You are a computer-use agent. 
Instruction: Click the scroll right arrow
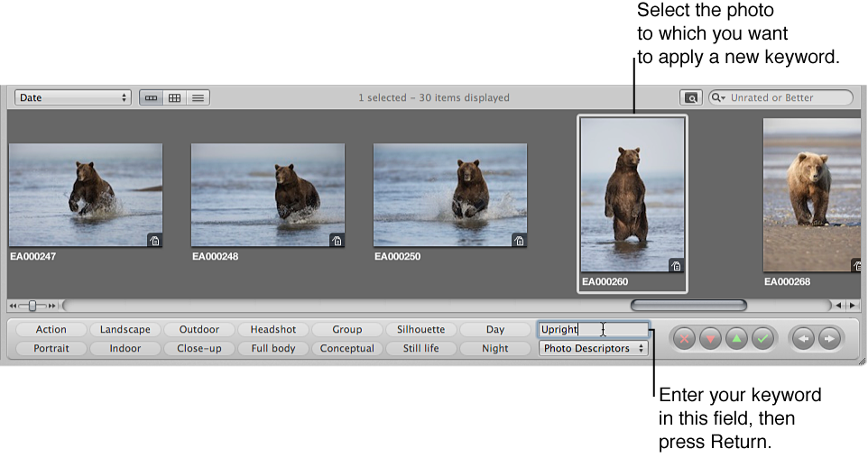(x=853, y=306)
